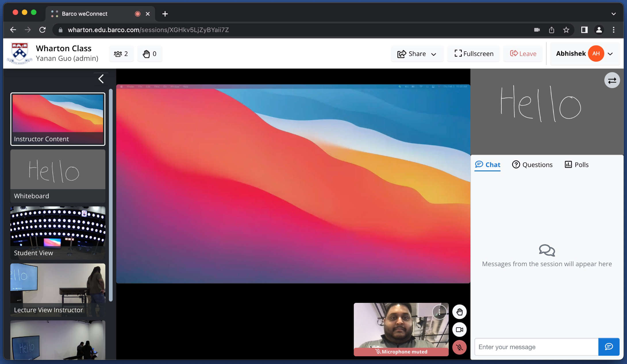Click the message input field
This screenshot has height=364, width=627.
pyautogui.click(x=536, y=347)
